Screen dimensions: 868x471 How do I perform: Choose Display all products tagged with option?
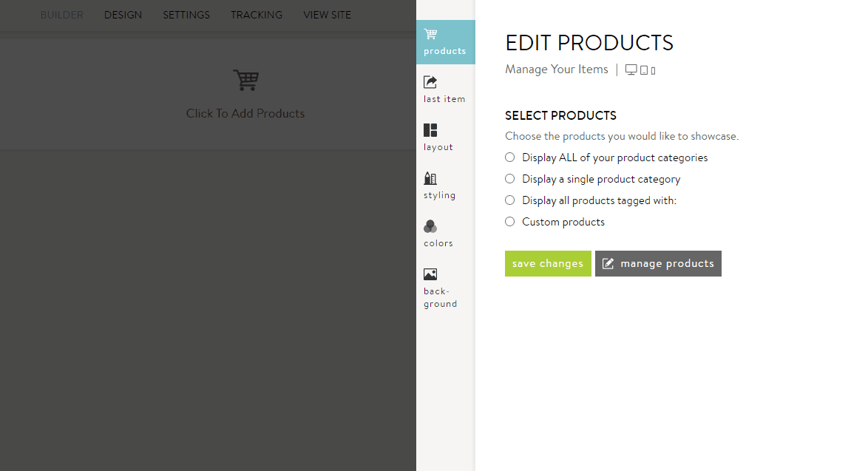point(509,200)
